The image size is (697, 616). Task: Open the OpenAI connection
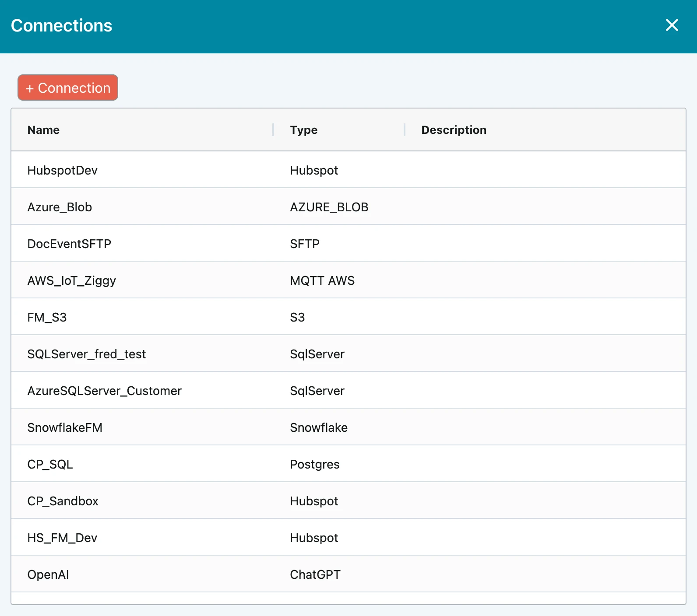(x=48, y=574)
